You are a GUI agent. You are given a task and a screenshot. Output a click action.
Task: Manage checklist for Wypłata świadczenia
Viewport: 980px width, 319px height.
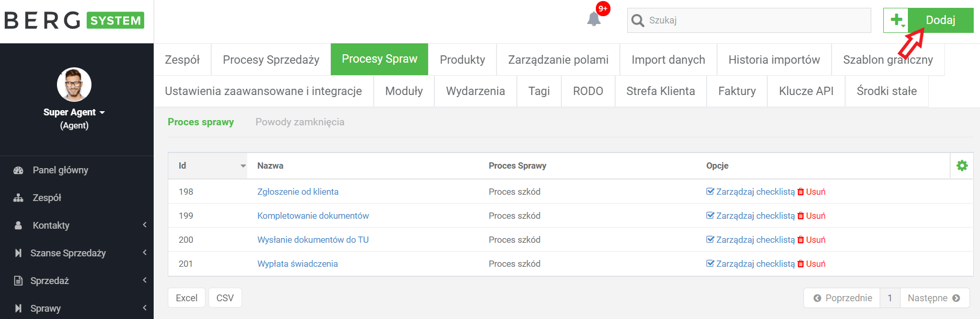point(750,264)
